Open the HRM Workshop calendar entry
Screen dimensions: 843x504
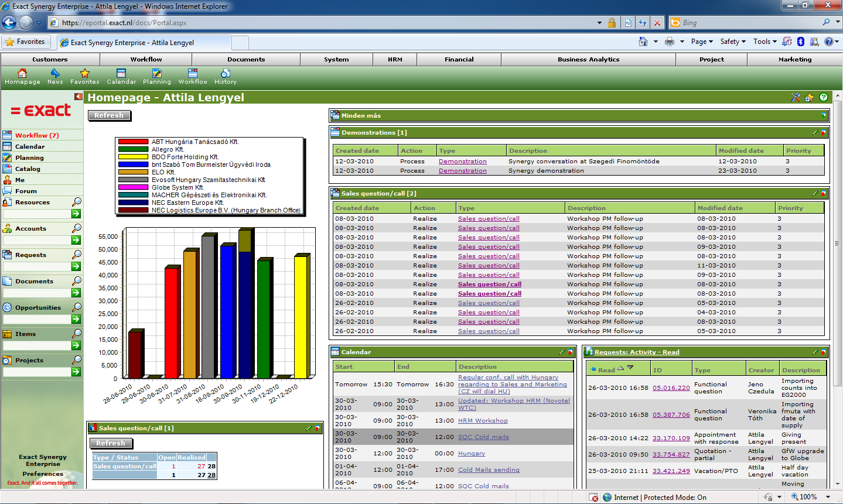click(x=483, y=420)
